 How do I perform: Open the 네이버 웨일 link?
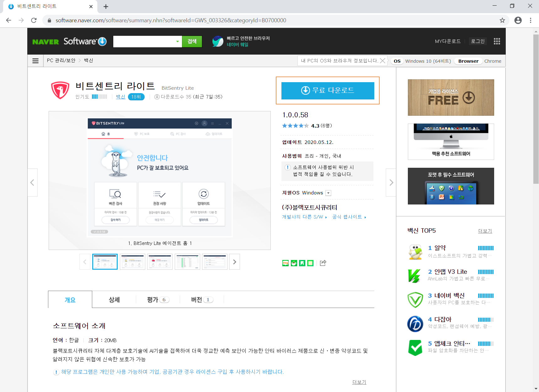click(237, 45)
